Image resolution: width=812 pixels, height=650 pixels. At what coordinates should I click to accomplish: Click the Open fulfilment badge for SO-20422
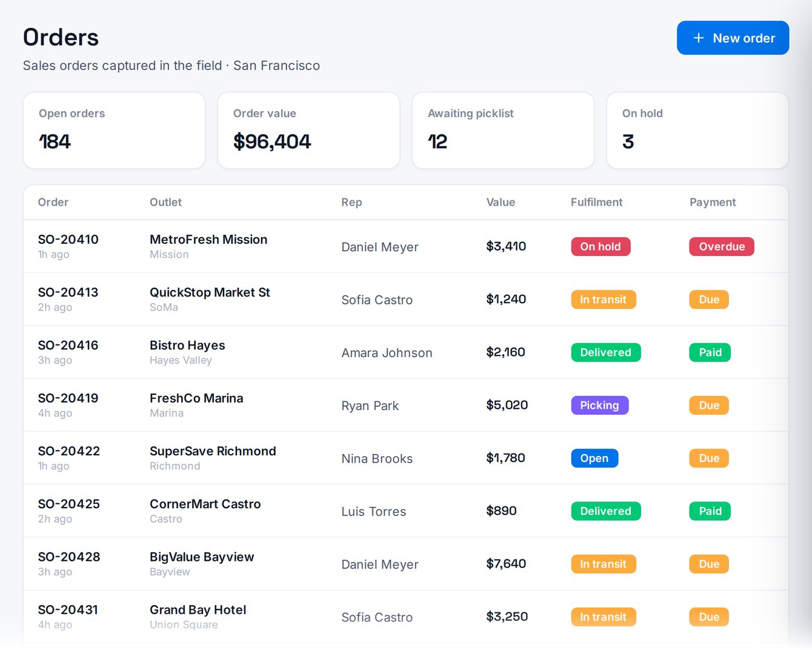coord(594,458)
